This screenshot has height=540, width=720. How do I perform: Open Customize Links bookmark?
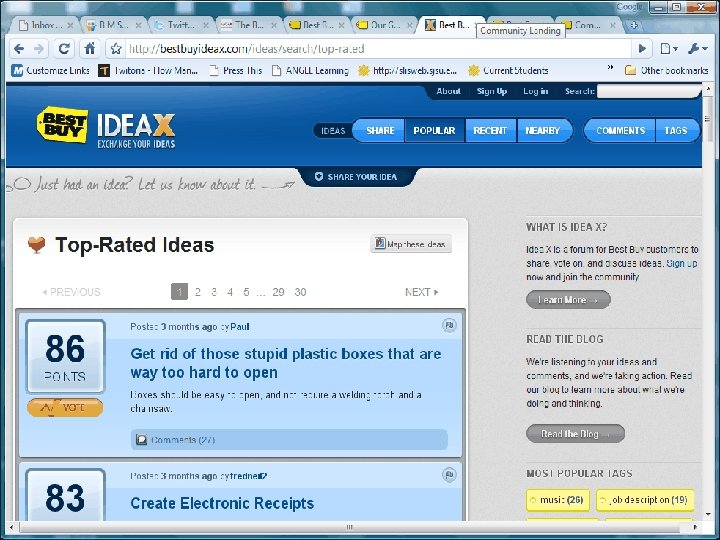(x=51, y=70)
